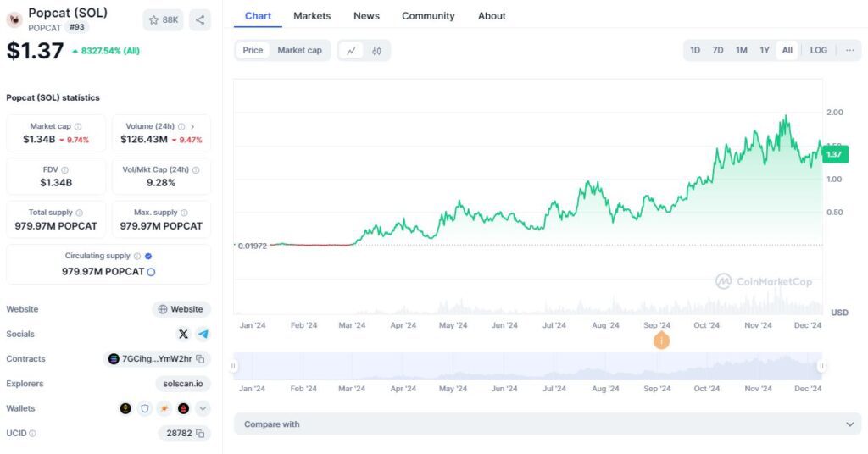Click the share icon button
This screenshot has width=868, height=454.
(200, 20)
